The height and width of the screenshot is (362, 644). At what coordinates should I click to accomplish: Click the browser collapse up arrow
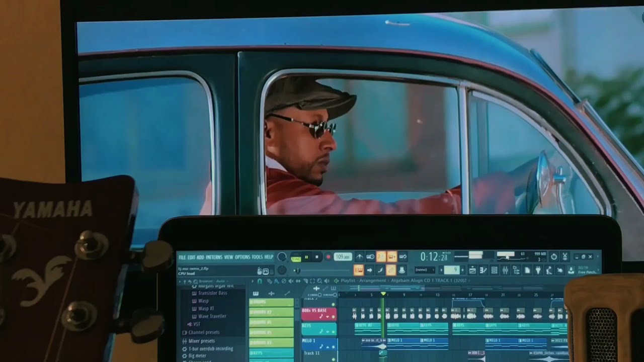click(x=184, y=281)
